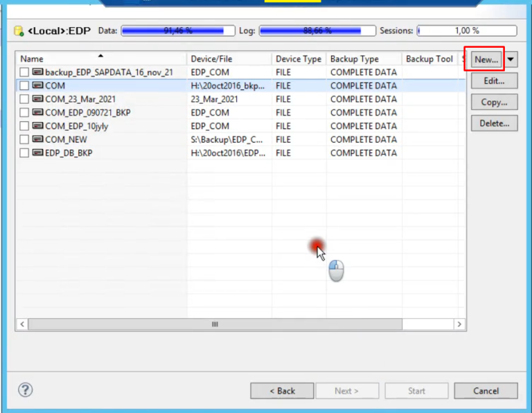Screen dimensions: 532x413
Task: Click the Backup Tool column header
Action: pyautogui.click(x=430, y=59)
